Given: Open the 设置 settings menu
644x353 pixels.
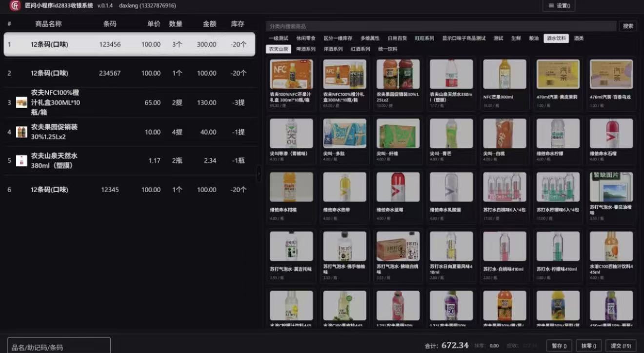Looking at the screenshot, I should coord(559,6).
